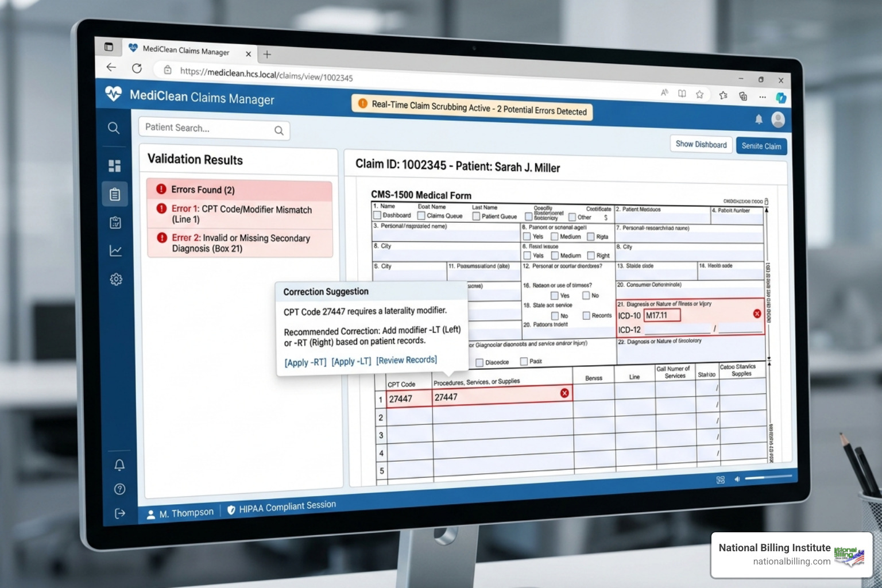Click the Senilte Claim button
Viewport: 882px width, 588px height.
click(761, 146)
